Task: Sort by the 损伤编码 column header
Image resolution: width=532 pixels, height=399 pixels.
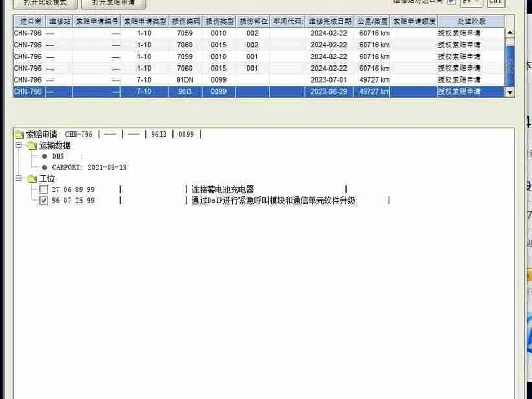Action: (x=185, y=21)
